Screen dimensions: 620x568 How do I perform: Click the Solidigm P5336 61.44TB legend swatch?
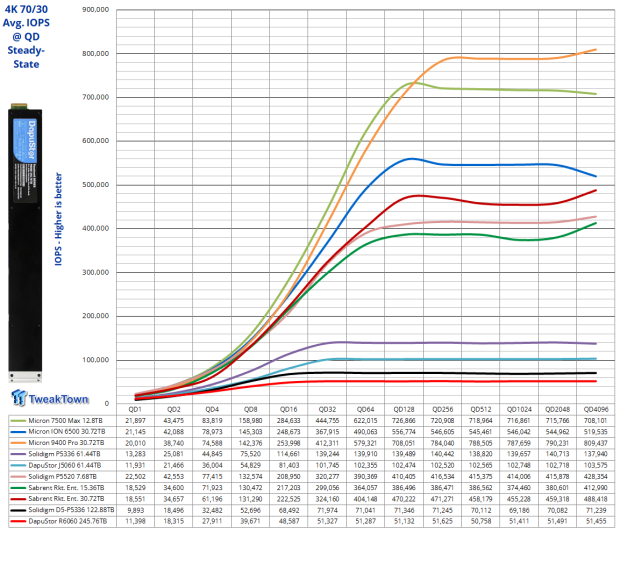click(x=18, y=454)
